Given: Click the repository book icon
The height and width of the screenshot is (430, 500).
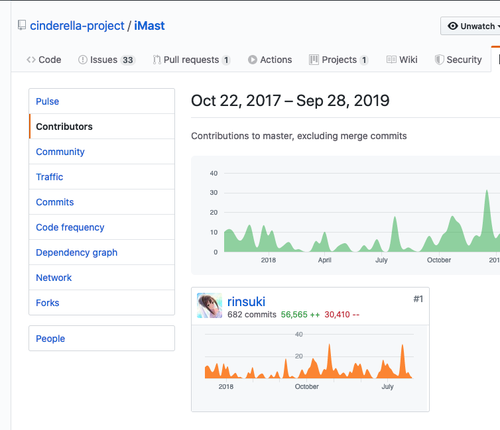Looking at the screenshot, I should (x=22, y=26).
